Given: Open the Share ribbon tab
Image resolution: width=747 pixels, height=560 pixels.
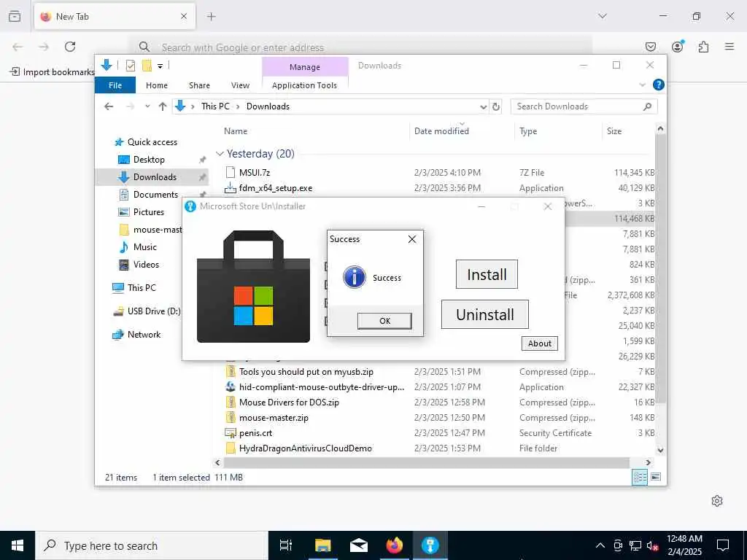Looking at the screenshot, I should tap(199, 85).
